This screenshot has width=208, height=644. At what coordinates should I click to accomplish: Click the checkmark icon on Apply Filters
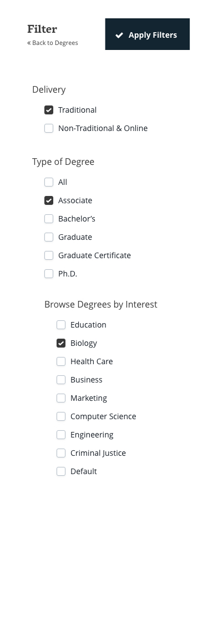[x=119, y=36]
